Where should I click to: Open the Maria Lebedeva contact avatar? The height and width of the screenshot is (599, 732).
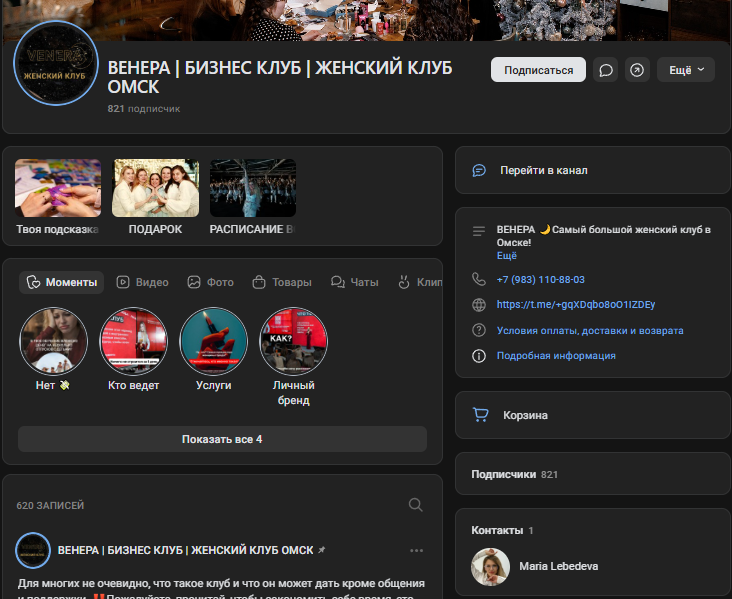point(490,567)
